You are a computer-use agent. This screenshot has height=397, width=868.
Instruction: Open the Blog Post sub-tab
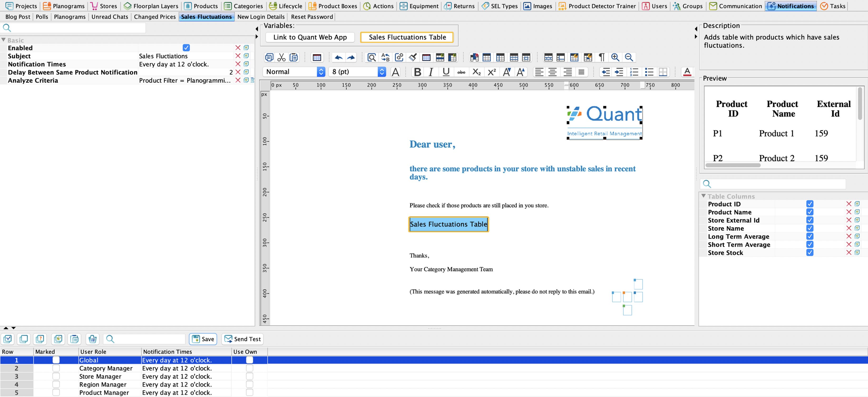[18, 17]
